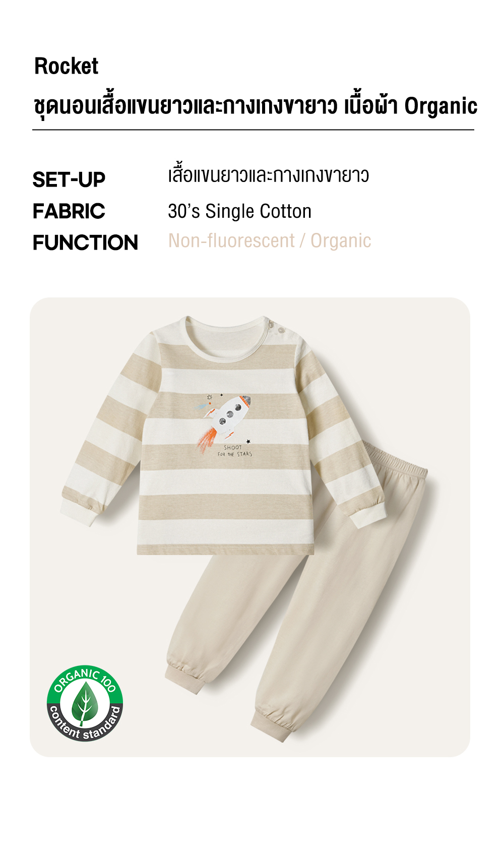Click the Organic 100 content standard badge

tap(85, 703)
